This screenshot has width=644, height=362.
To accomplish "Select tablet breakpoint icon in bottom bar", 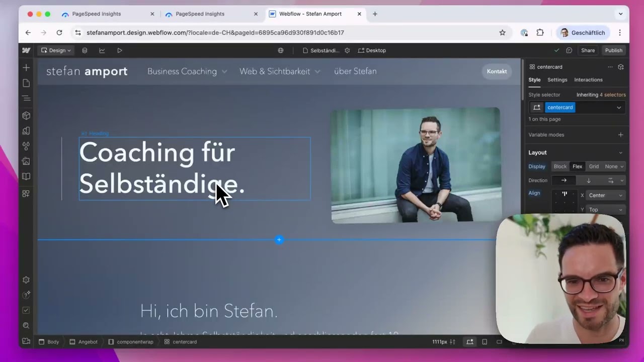I will coord(485,342).
